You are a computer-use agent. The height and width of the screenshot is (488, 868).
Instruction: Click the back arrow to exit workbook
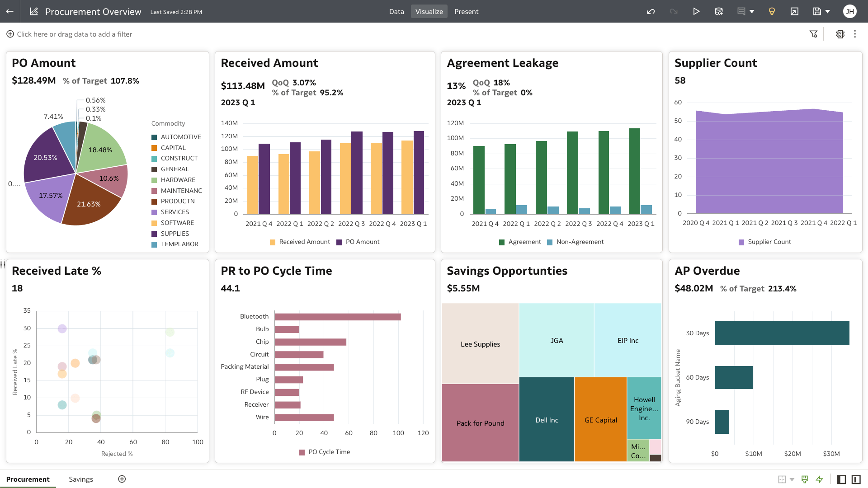point(10,11)
